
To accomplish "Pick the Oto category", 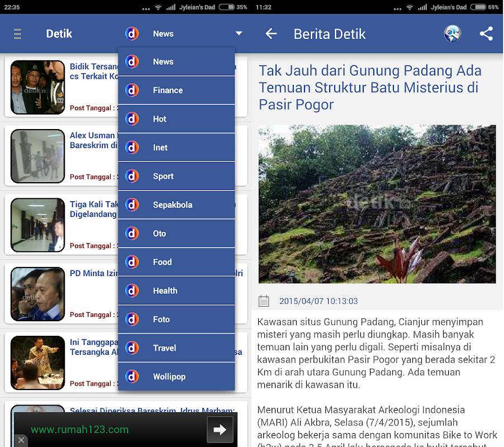I will coord(176,234).
